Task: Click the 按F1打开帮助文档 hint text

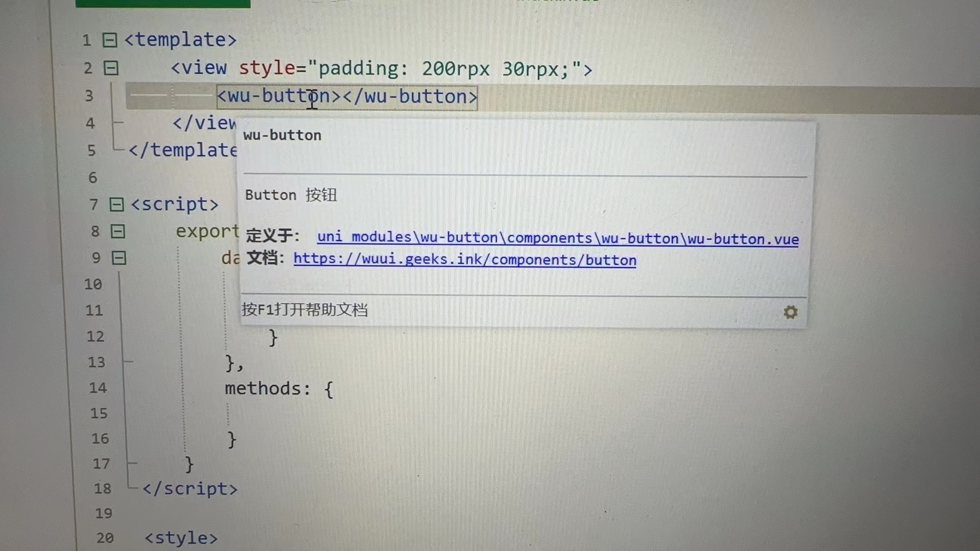Action: point(305,310)
